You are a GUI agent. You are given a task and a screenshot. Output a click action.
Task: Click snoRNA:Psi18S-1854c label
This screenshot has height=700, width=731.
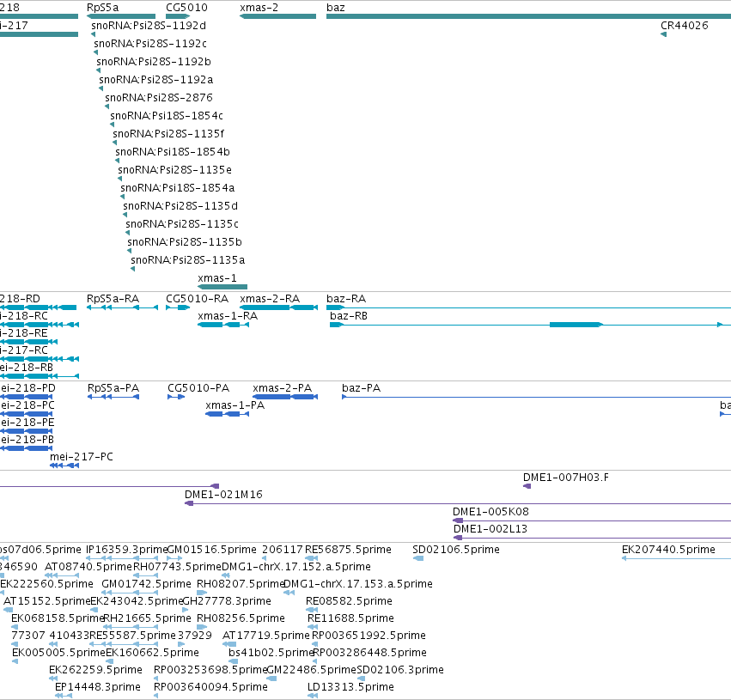click(167, 116)
